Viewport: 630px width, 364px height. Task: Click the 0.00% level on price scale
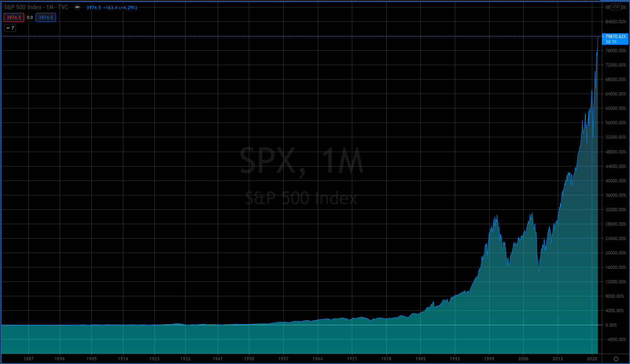pyautogui.click(x=611, y=325)
